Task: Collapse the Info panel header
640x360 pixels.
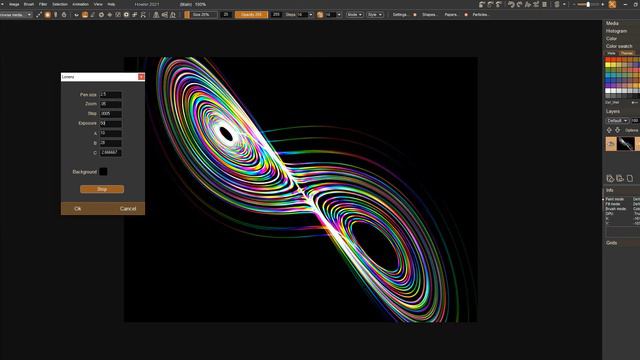Action: coord(610,190)
